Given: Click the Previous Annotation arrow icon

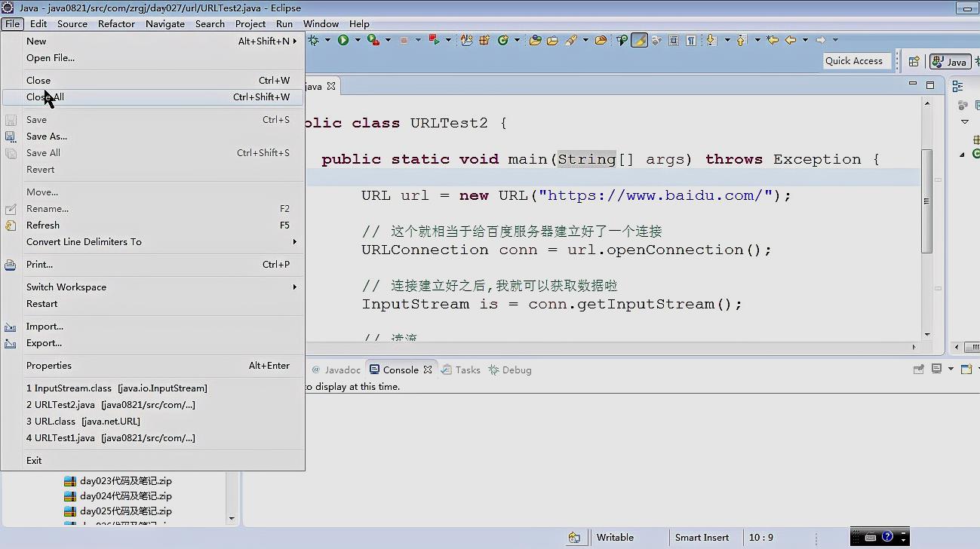Looking at the screenshot, I should tap(741, 40).
